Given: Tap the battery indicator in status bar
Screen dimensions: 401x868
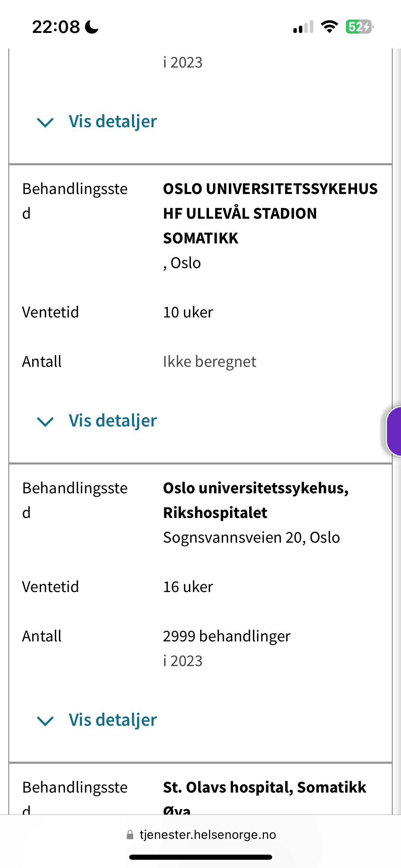Looking at the screenshot, I should (359, 27).
